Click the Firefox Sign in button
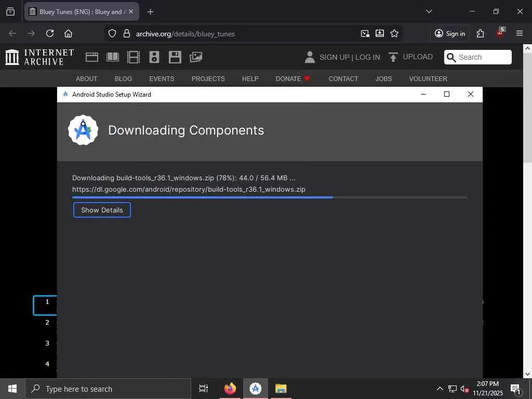Screen dimensions: 532x399 click(x=450, y=33)
